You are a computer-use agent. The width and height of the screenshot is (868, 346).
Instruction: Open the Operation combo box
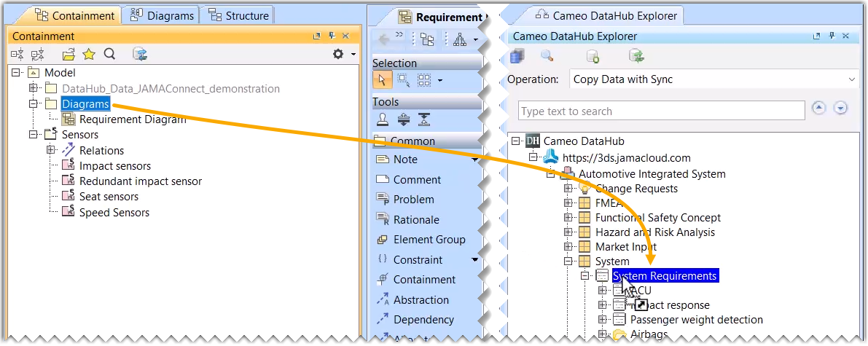click(714, 79)
